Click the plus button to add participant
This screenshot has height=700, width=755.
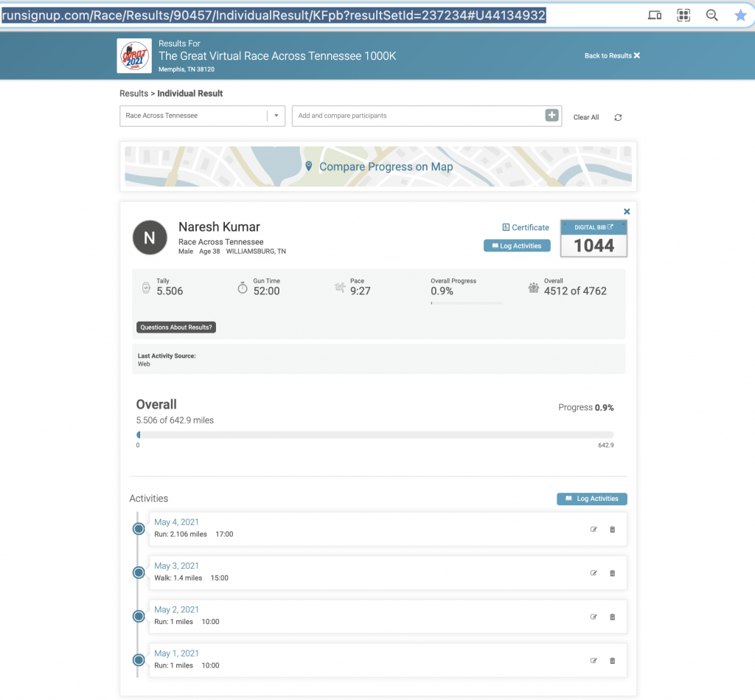click(552, 115)
